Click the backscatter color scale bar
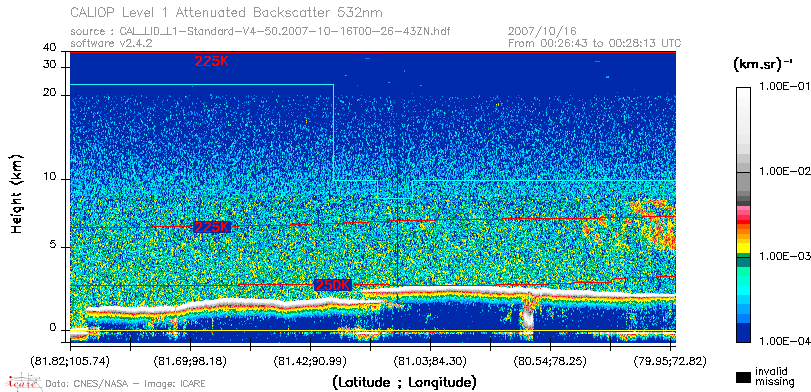 coord(743,215)
